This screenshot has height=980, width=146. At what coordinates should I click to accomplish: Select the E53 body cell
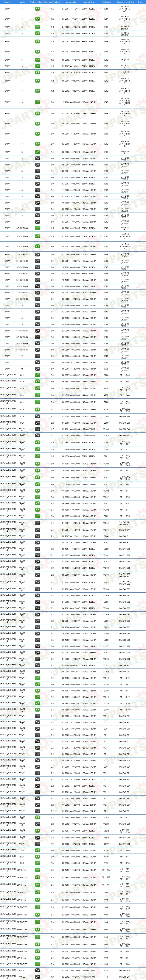(106, 369)
